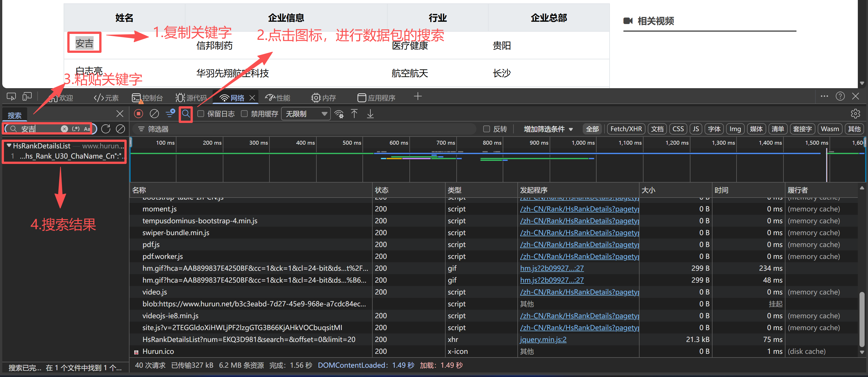The width and height of the screenshot is (868, 377).
Task: Open the jquery.min.js:2 initiator link
Action: click(543, 339)
